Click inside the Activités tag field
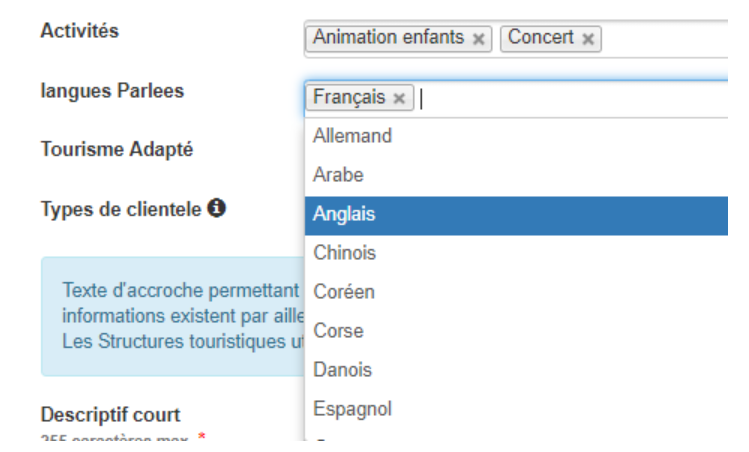Screen dimensions: 749x452 click(x=664, y=39)
